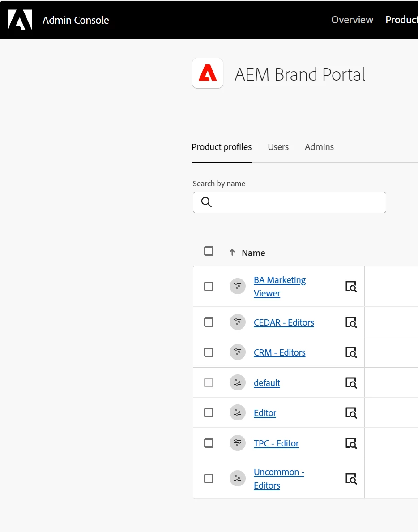Open details preview icon for CRM - Editors
Screen dimensions: 418x532
pos(351,352)
